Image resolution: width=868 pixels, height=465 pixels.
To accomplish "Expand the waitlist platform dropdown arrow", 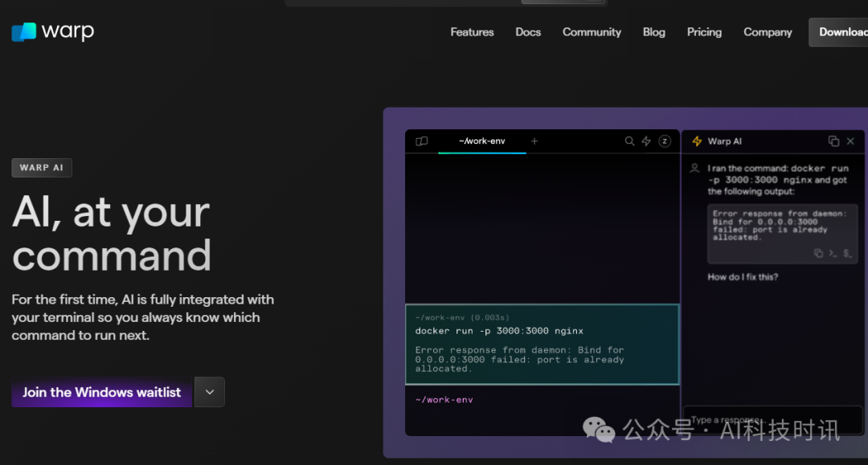I will point(210,392).
